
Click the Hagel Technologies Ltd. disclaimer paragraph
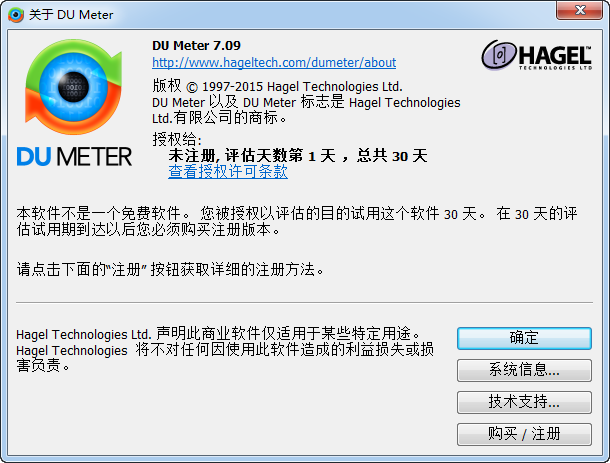coord(225,349)
